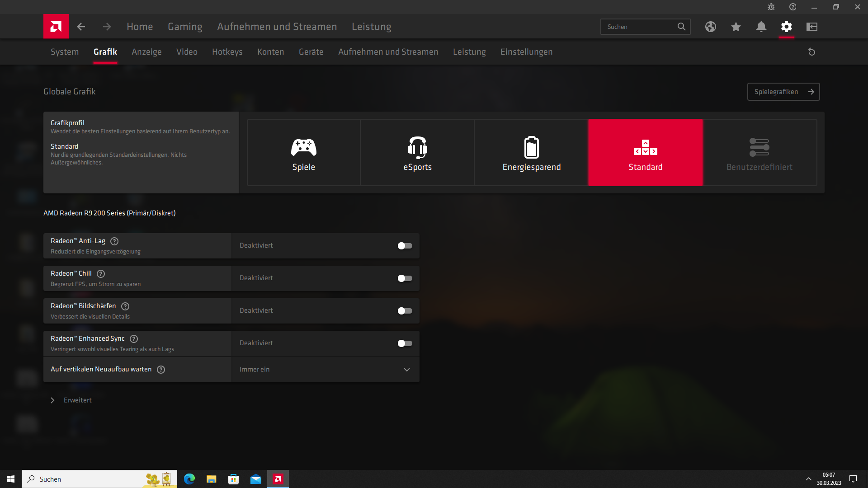Switch to the Geräte tab
The image size is (868, 488).
point(311,52)
